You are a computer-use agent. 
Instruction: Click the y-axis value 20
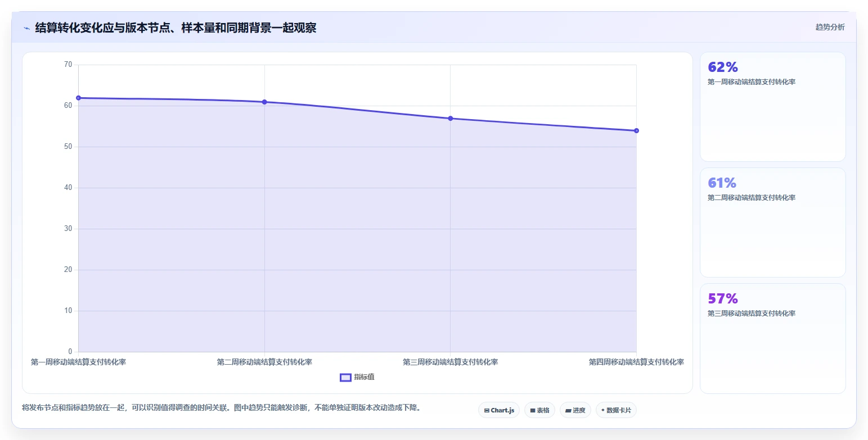tap(68, 270)
